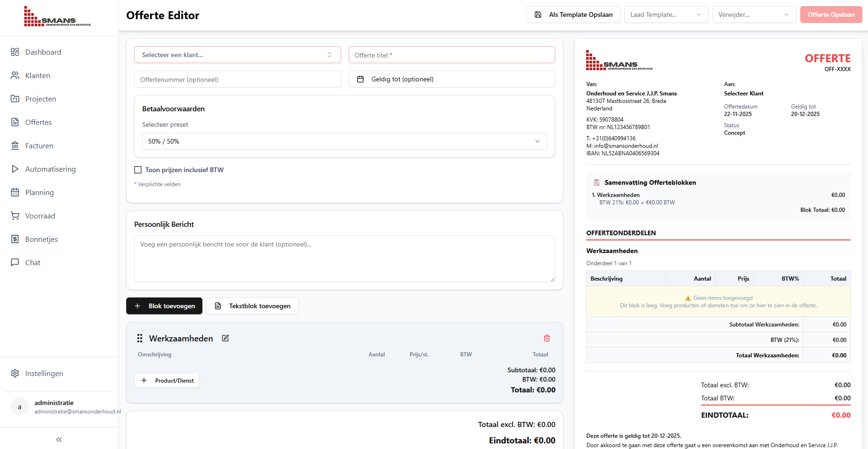Open Chat using the speech bubble icon
The height and width of the screenshot is (449, 868).
point(15,262)
